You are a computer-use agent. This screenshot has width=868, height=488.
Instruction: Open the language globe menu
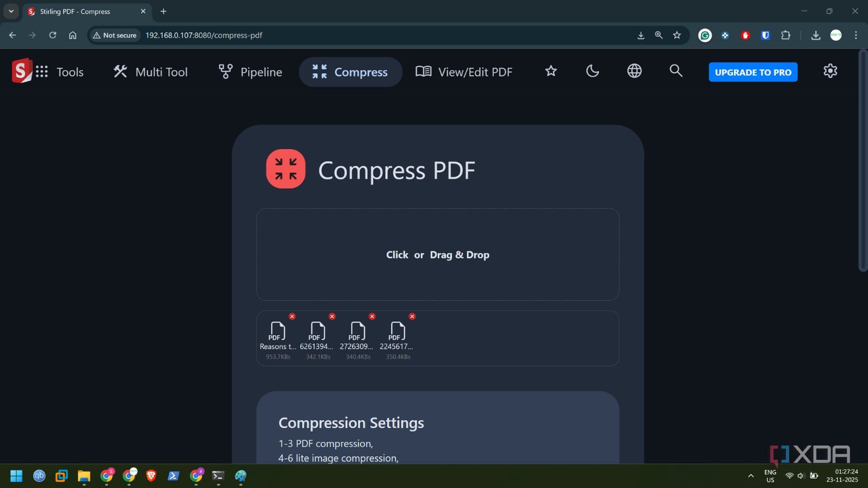[x=634, y=71]
